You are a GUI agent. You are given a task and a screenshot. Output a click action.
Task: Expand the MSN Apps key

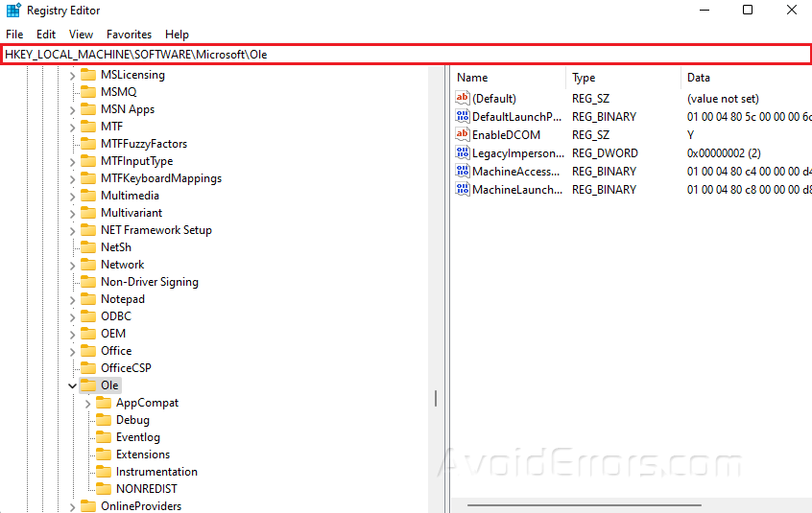[73, 110]
